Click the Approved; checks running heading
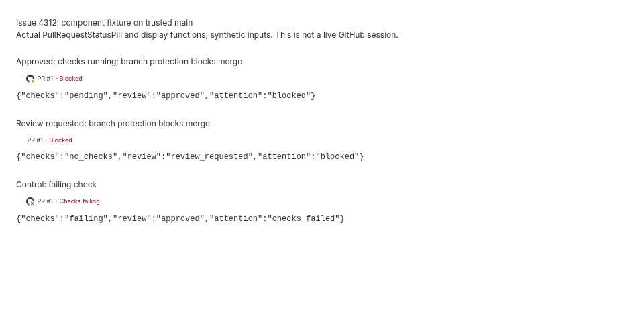 [x=129, y=62]
